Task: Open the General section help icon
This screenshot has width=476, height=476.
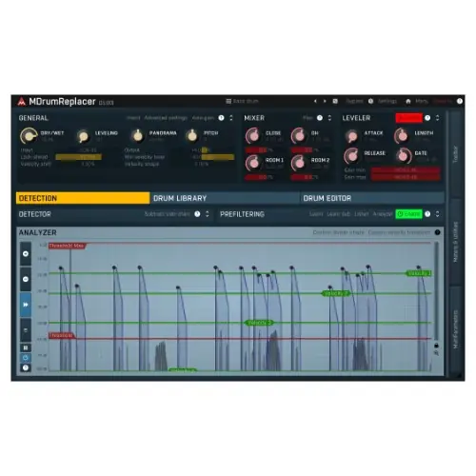Action: click(x=221, y=118)
